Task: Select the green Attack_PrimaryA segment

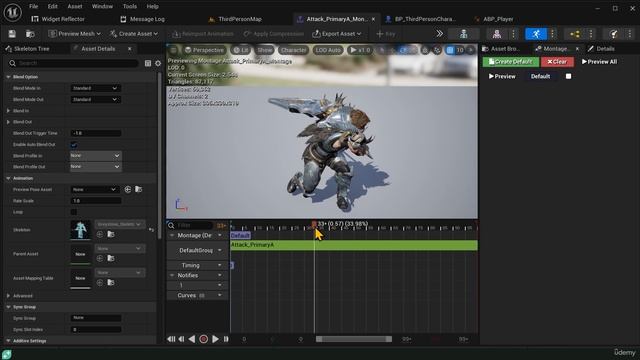Action: 353,245
